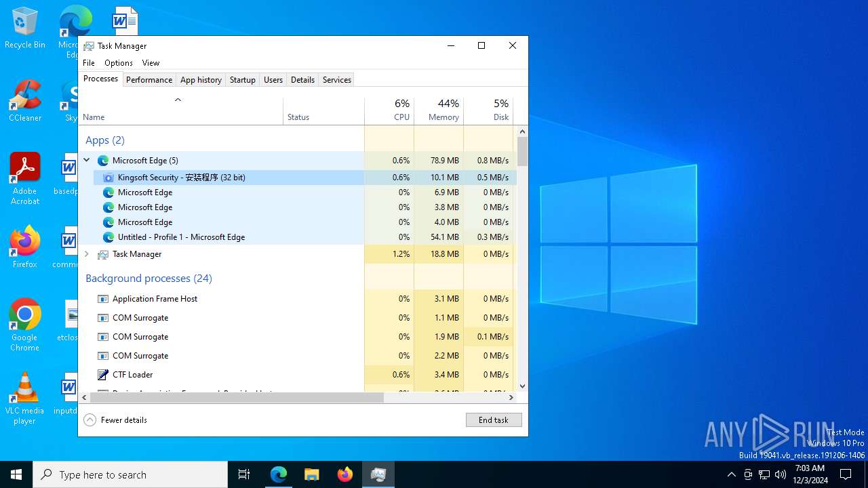Screen dimensions: 868x488
Task: Select the Kingsoft Security process row text
Action: (x=182, y=178)
